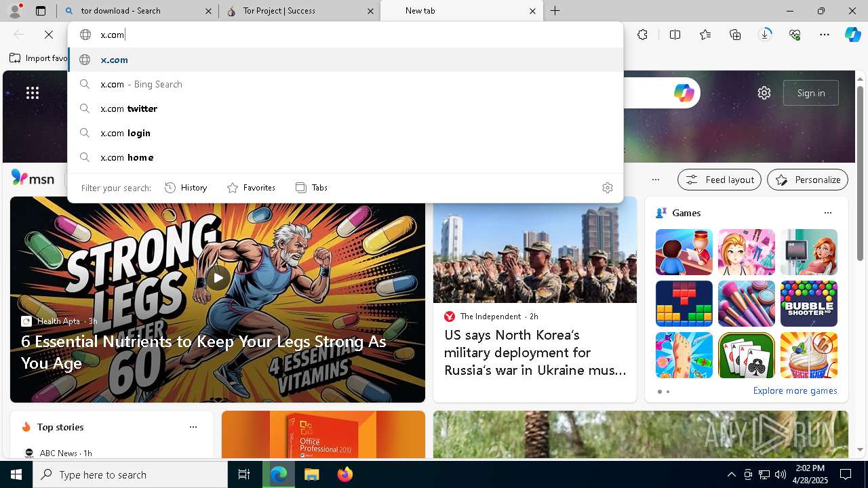Close the Tor Project | Success tab
Image resolution: width=868 pixels, height=488 pixels.
tap(370, 11)
